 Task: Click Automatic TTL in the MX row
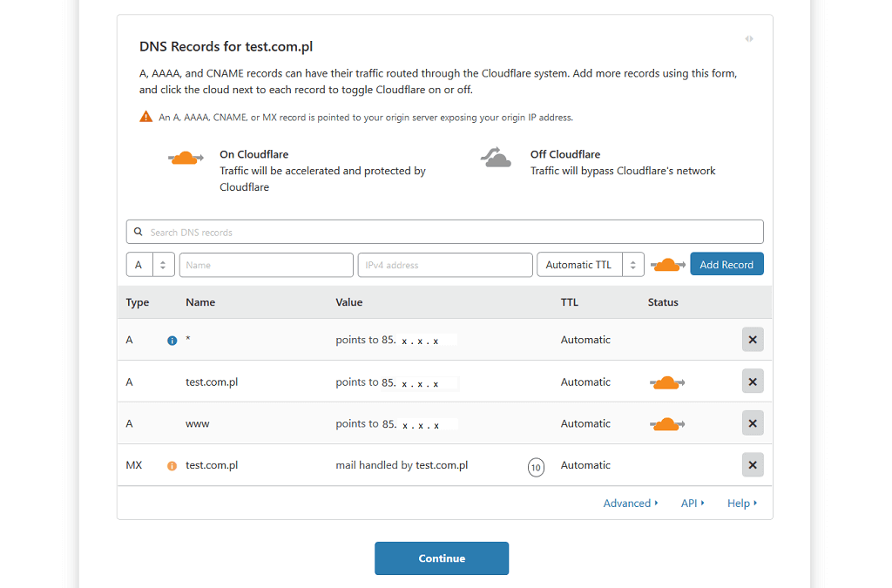coord(585,465)
